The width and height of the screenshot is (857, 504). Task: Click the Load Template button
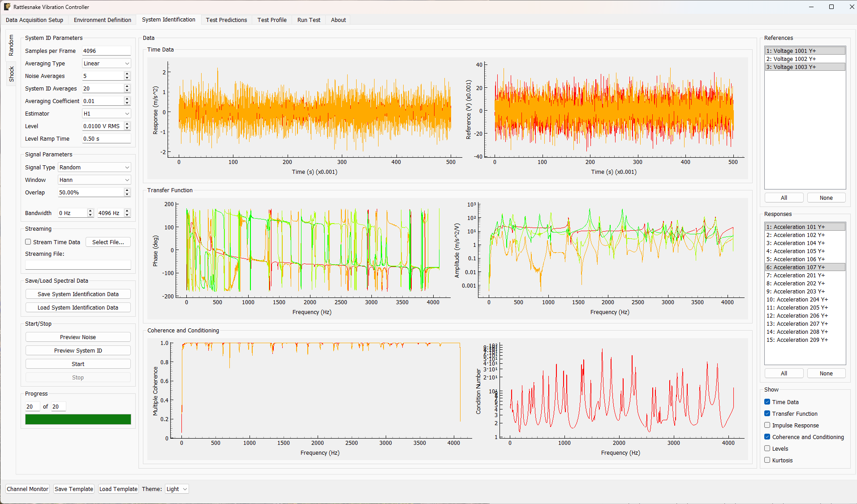coord(118,489)
